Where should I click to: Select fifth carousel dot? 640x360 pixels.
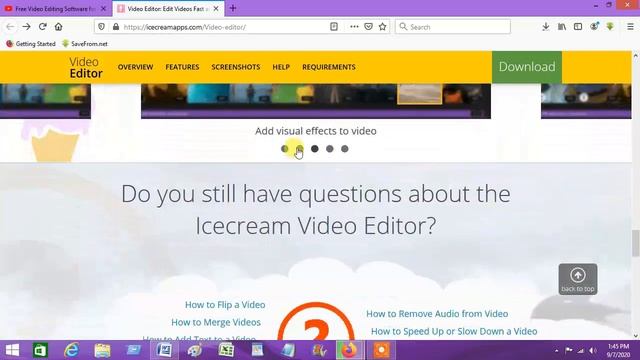click(x=345, y=149)
